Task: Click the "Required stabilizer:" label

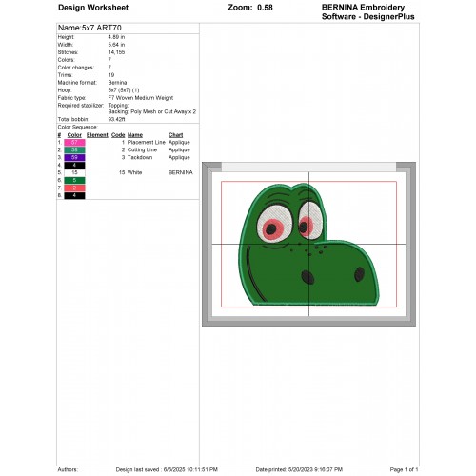Action: (81, 106)
